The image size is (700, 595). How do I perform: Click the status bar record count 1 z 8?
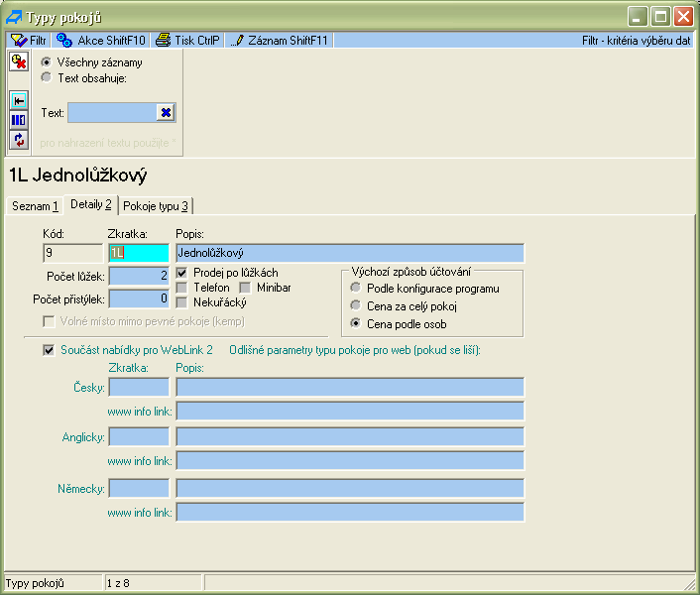(118, 583)
